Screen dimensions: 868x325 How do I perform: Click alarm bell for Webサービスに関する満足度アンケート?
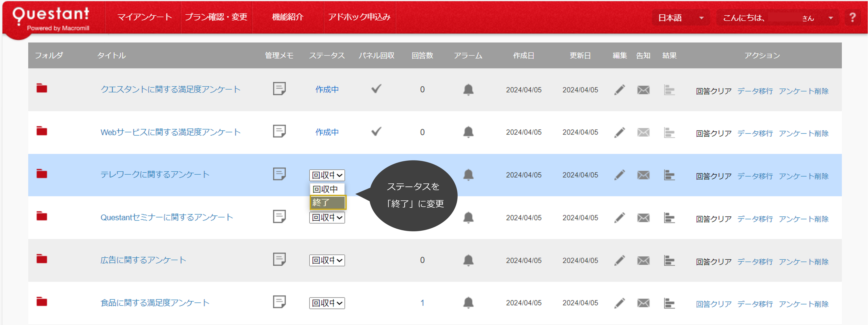click(x=468, y=132)
